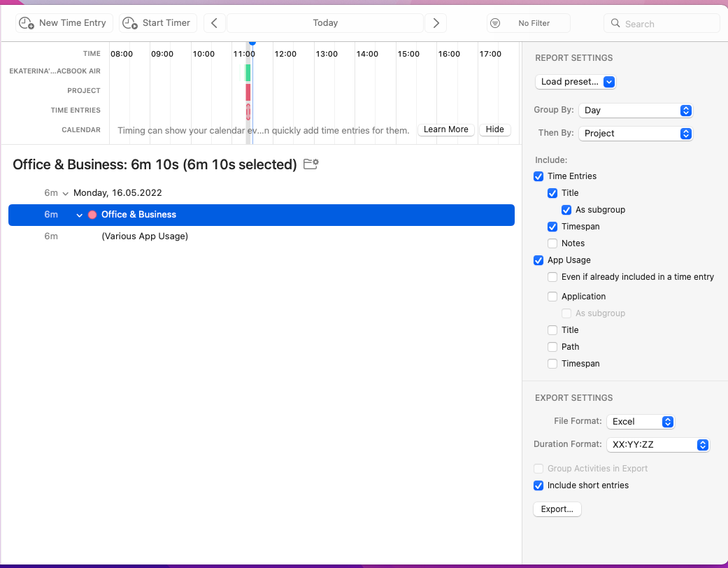The image size is (728, 568).
Task: Open the No Filter menu
Action: pyautogui.click(x=529, y=23)
